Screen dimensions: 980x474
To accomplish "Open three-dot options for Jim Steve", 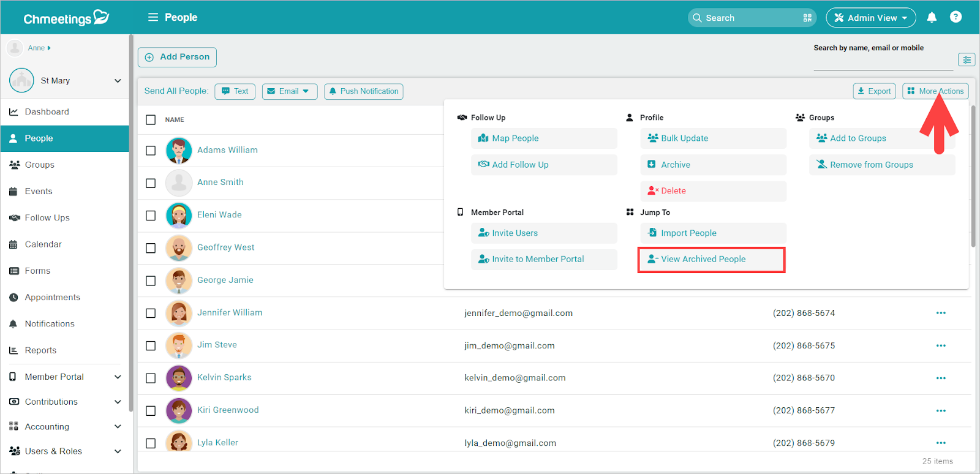I will coord(941,345).
